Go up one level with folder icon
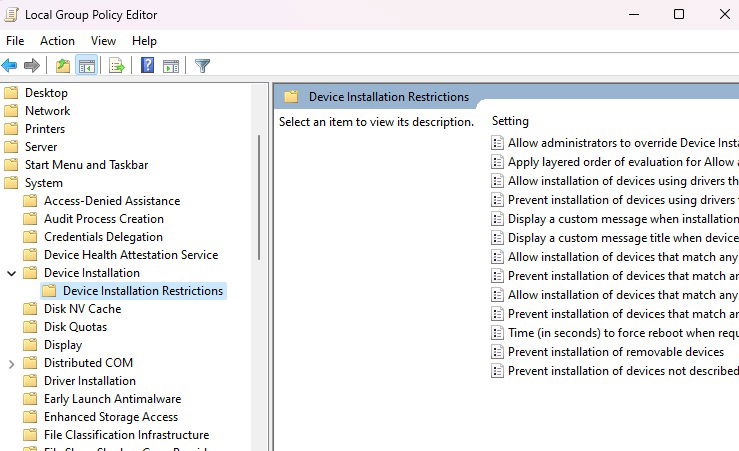This screenshot has height=451, width=739. coord(63,66)
